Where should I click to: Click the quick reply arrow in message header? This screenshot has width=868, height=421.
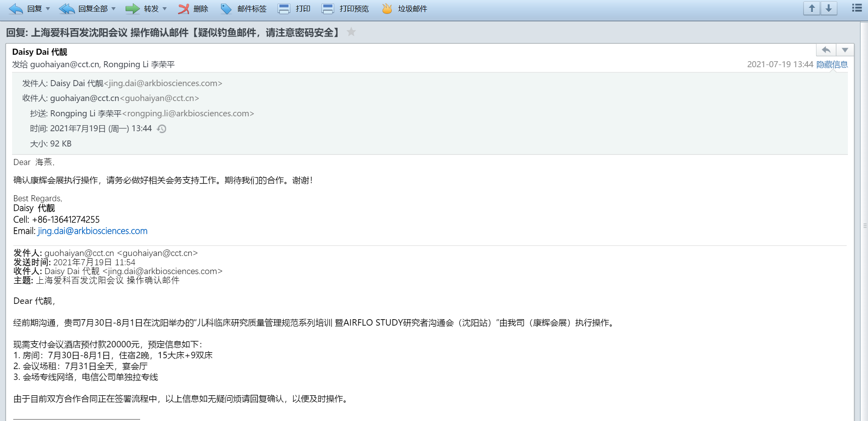pos(826,50)
